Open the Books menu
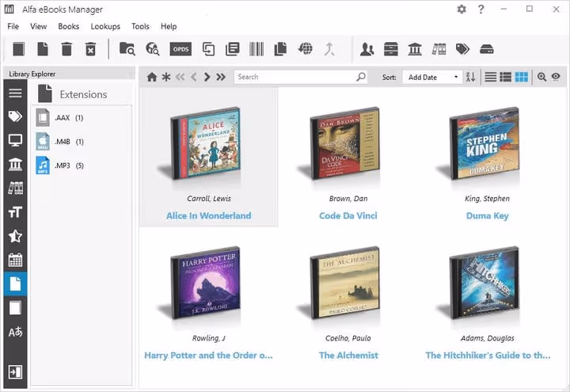The height and width of the screenshot is (392, 570). click(68, 26)
